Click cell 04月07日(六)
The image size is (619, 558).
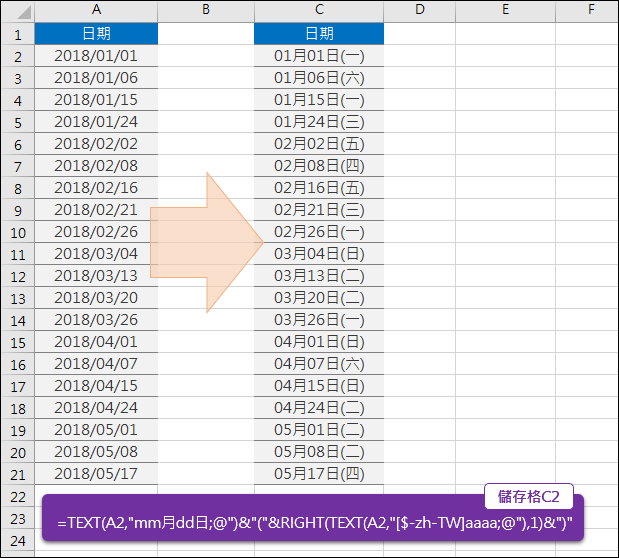(x=319, y=363)
